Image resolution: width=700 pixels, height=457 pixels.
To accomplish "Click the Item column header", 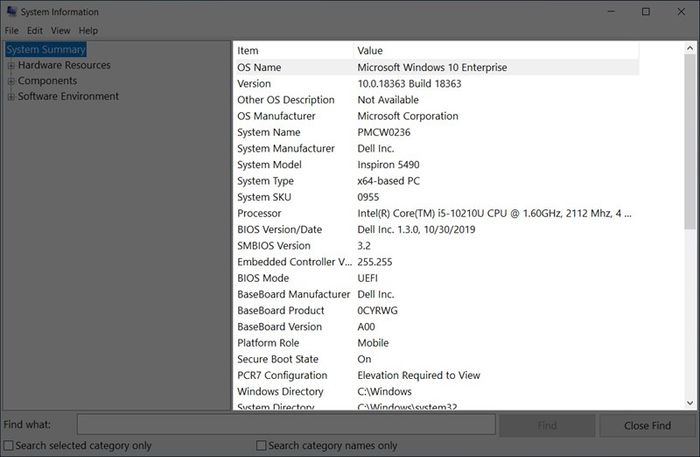I will pos(293,50).
